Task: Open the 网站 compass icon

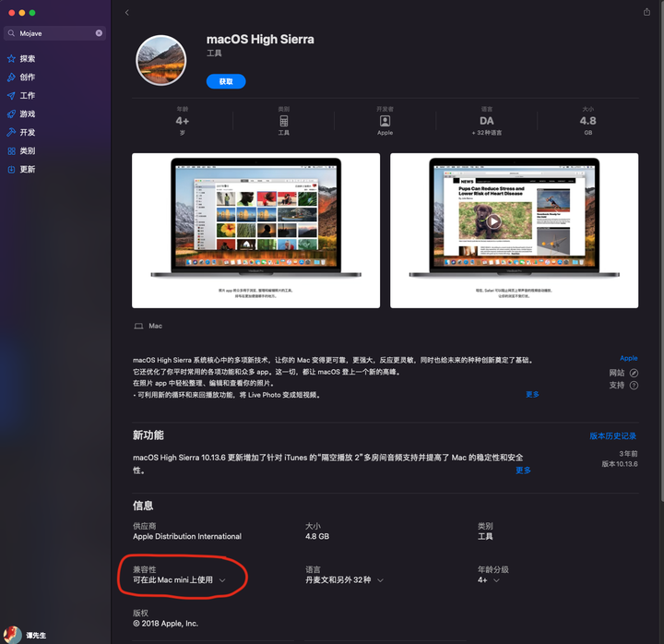Action: pyautogui.click(x=634, y=373)
